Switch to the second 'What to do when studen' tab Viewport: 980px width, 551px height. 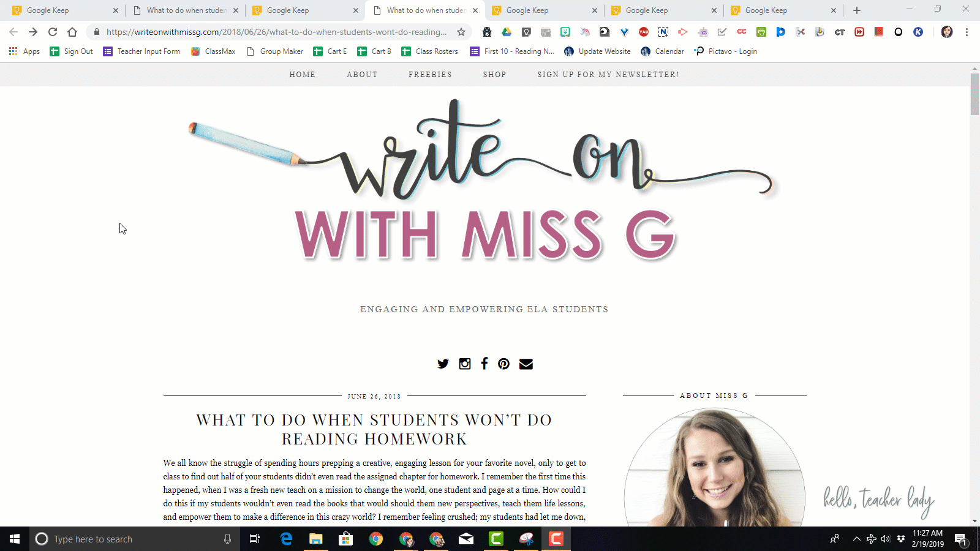tap(424, 10)
